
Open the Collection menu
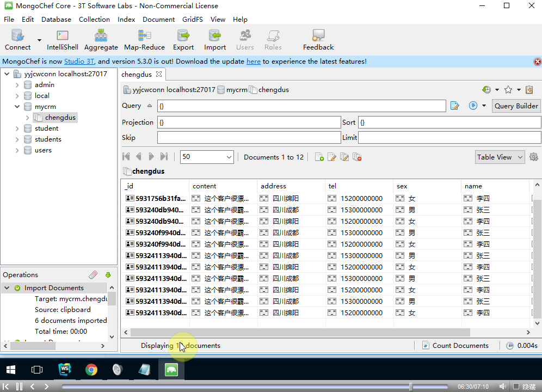tap(94, 19)
